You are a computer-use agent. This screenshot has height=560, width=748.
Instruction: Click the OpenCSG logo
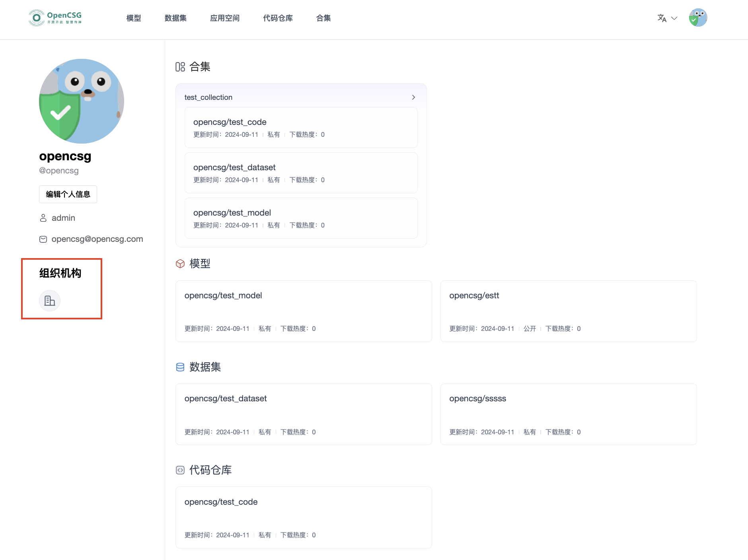(x=55, y=18)
